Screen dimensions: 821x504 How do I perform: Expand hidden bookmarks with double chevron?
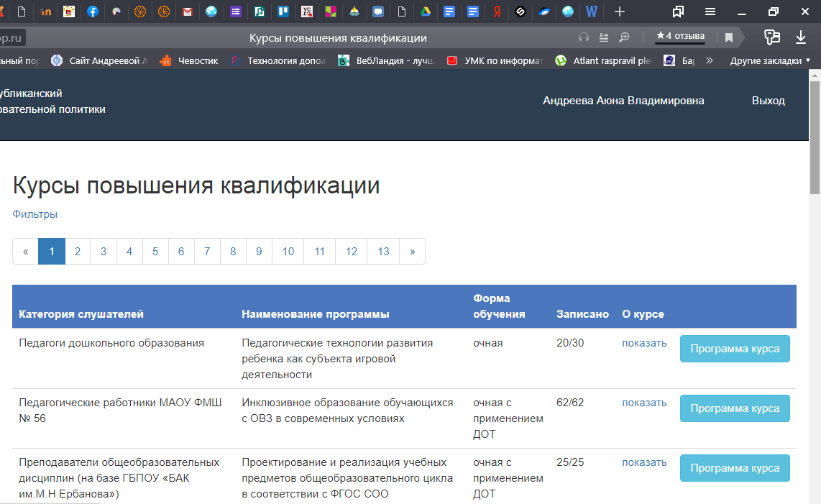(x=710, y=61)
